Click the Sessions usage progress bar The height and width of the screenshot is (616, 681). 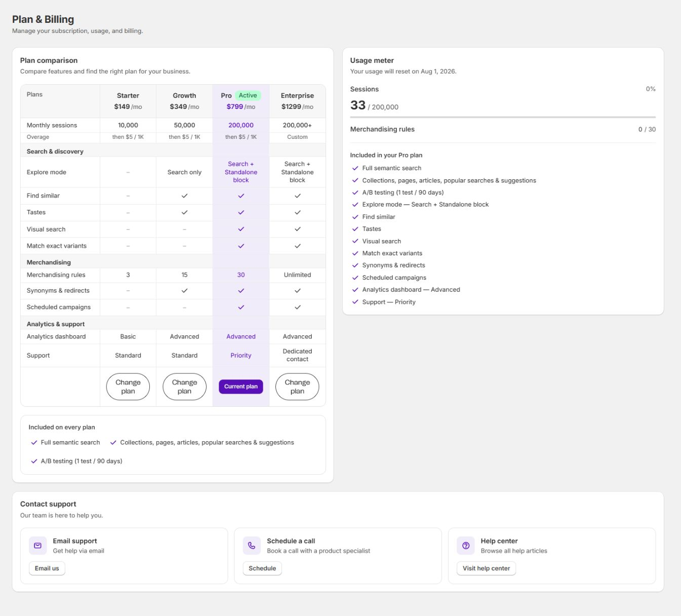coord(503,117)
